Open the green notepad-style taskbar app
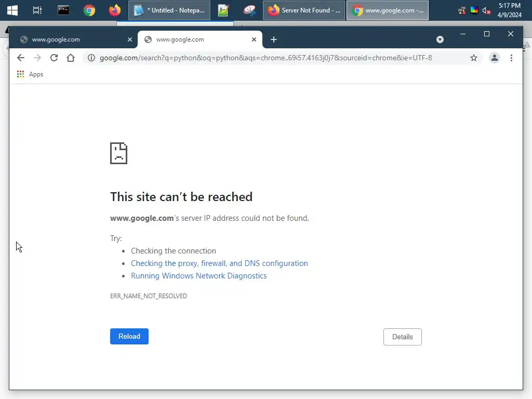This screenshot has width=532, height=399. click(223, 10)
